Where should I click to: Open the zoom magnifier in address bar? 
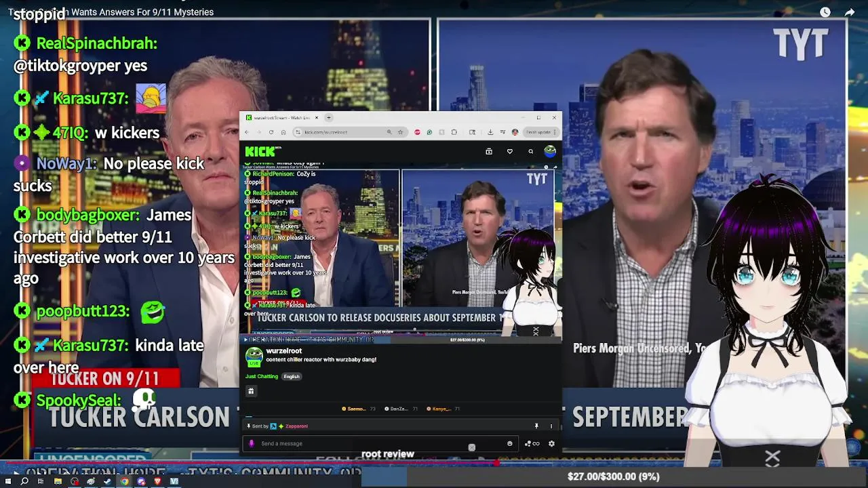click(x=389, y=132)
